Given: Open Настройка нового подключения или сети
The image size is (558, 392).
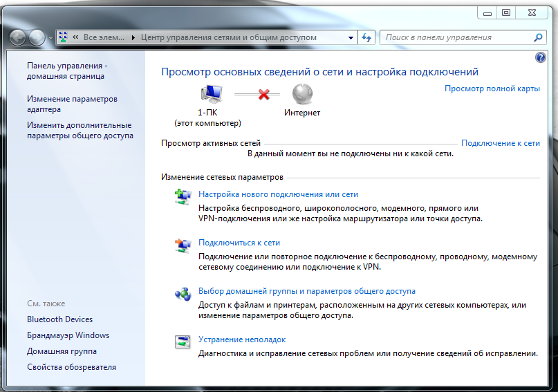Looking at the screenshot, I should (x=278, y=194).
